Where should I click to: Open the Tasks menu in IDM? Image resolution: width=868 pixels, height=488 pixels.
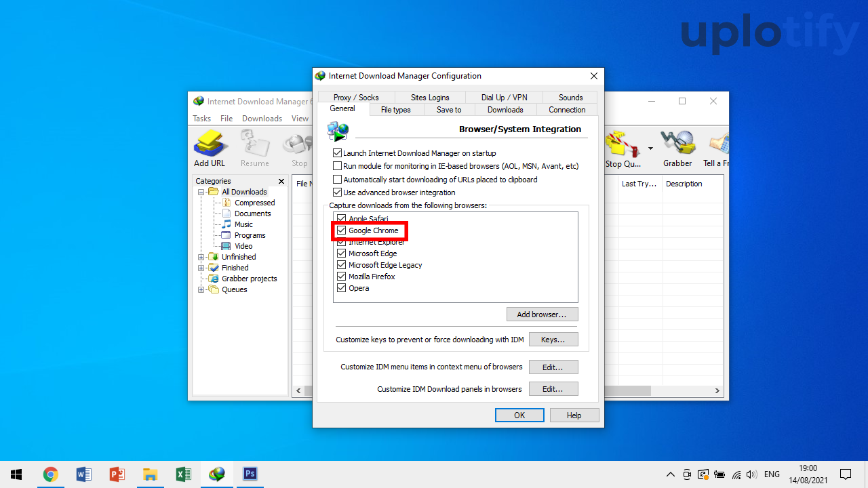point(202,119)
